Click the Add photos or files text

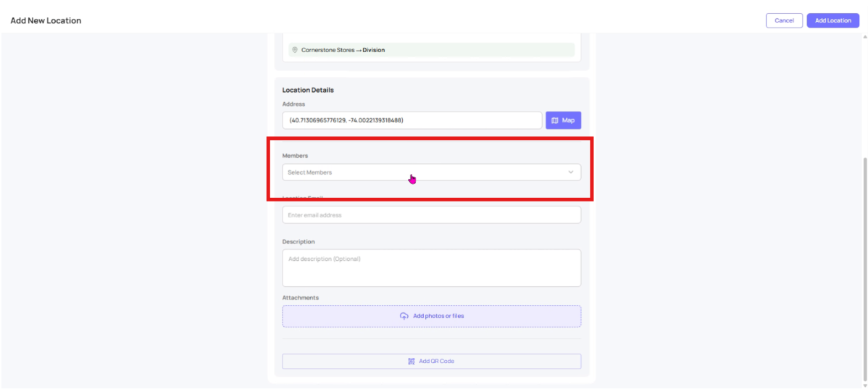coord(438,316)
